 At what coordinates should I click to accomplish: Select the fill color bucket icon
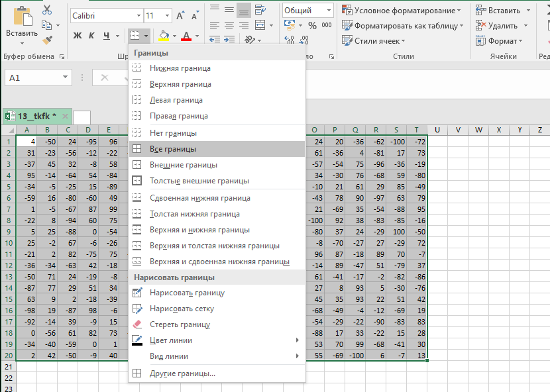pos(164,36)
